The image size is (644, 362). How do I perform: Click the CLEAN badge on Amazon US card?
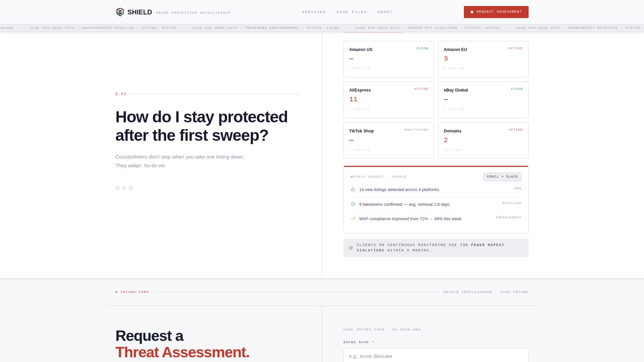tap(422, 48)
